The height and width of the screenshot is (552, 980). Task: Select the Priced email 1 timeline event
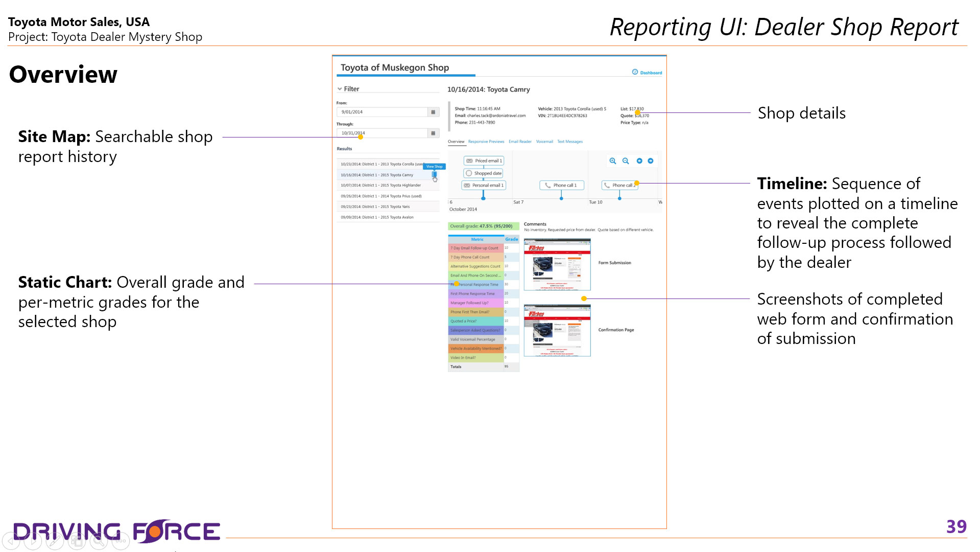click(484, 161)
